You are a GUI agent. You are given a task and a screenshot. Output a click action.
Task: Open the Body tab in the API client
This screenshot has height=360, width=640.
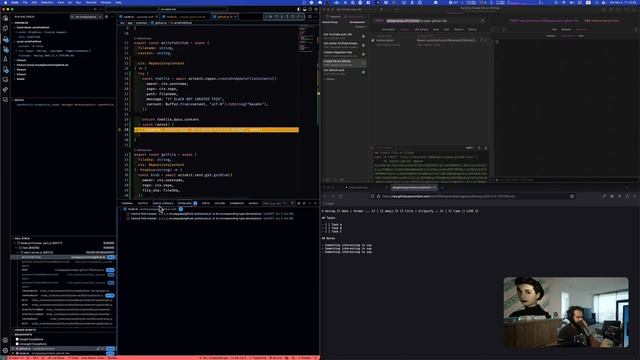pyautogui.click(x=436, y=29)
